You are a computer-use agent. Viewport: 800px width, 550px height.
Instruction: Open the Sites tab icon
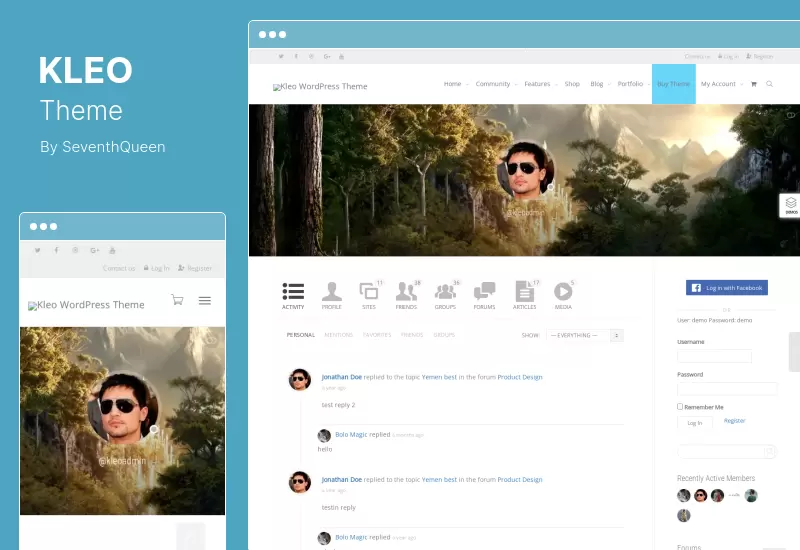pyautogui.click(x=369, y=291)
